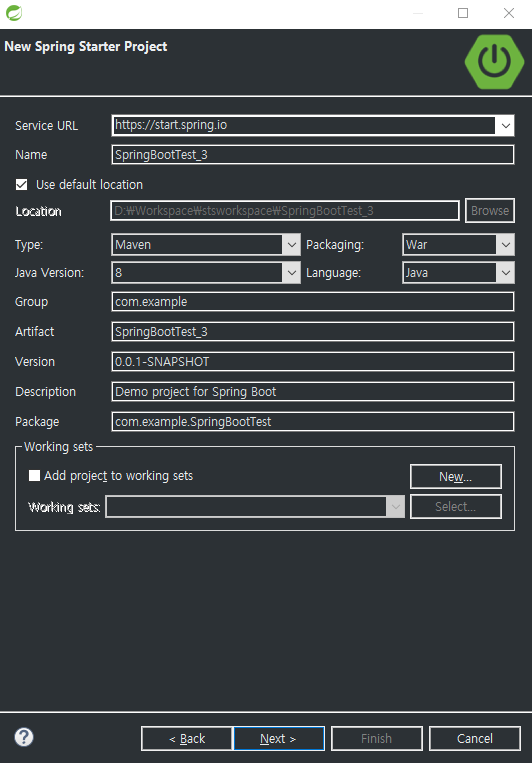Click the New... working set button

point(456,476)
